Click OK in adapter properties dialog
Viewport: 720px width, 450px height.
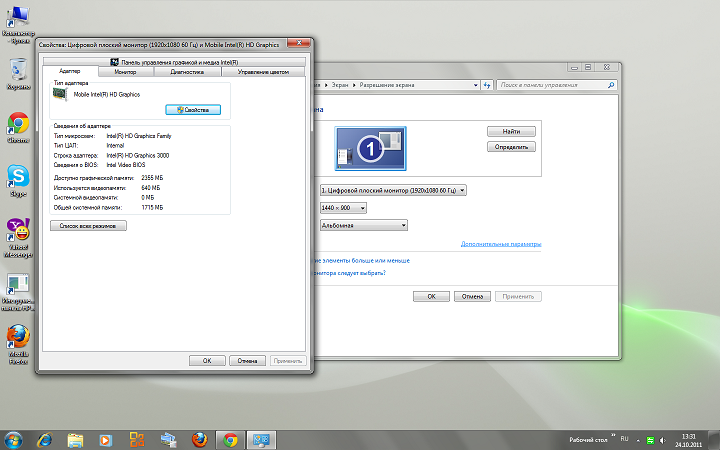click(207, 360)
